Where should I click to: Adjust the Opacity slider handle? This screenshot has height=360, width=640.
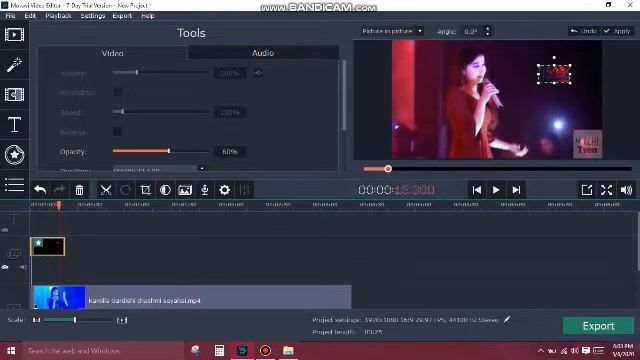pyautogui.click(x=169, y=151)
